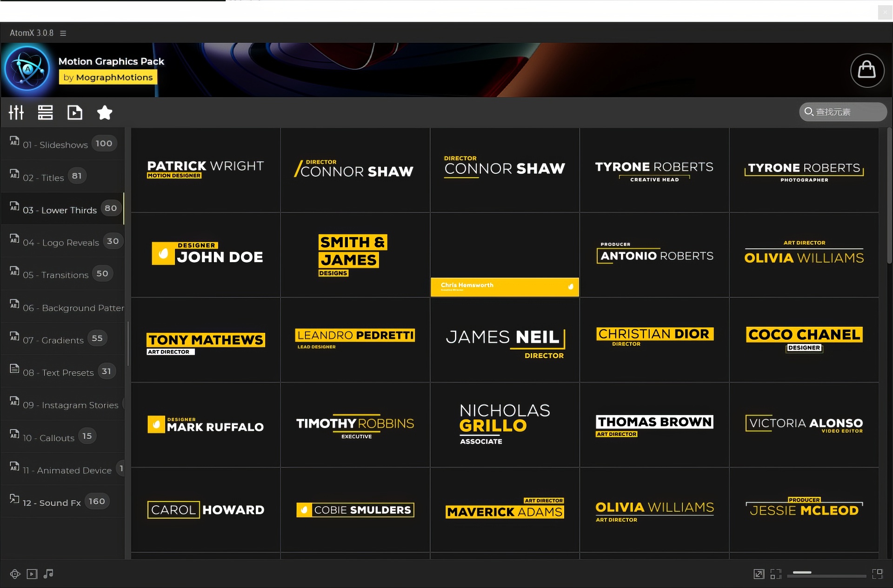Select the Nicholas Grillo Associate preset
The height and width of the screenshot is (588, 893).
pos(505,425)
